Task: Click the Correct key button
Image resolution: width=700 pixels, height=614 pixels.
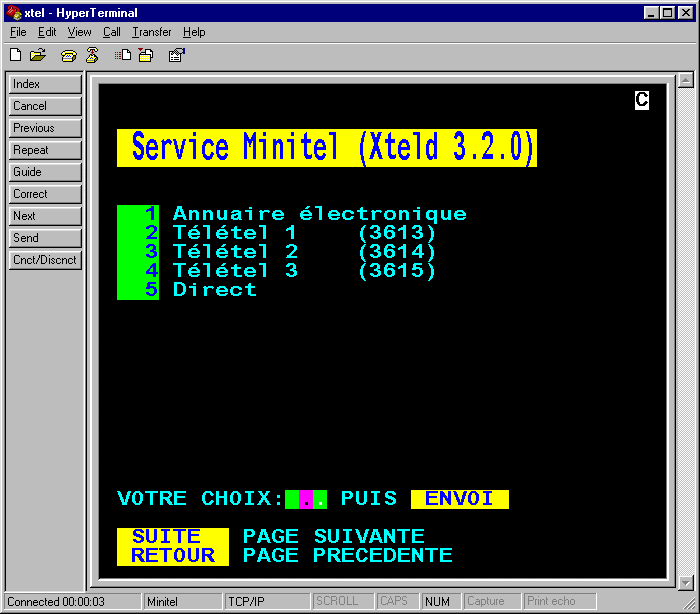Action: tap(45, 194)
